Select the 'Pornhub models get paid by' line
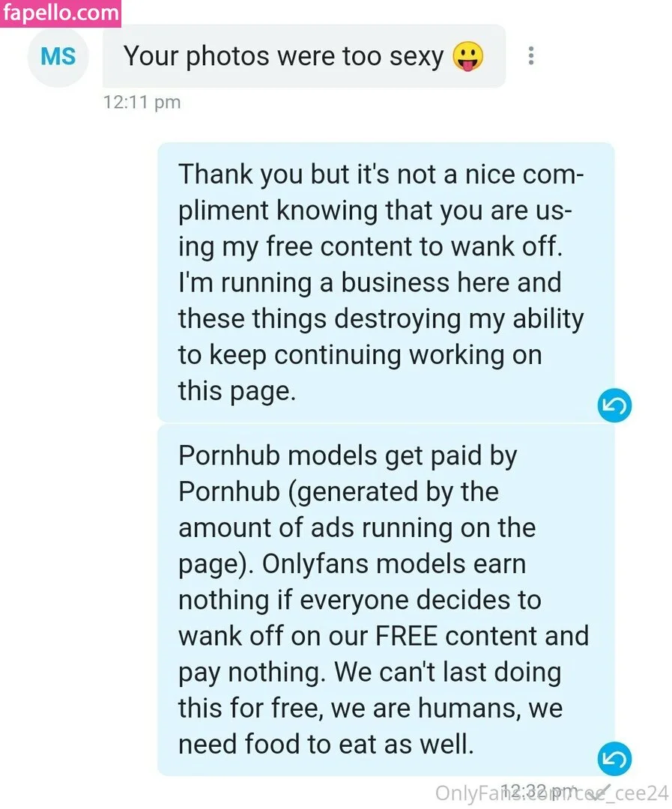Screen dimensions: 672x809 coord(348,455)
